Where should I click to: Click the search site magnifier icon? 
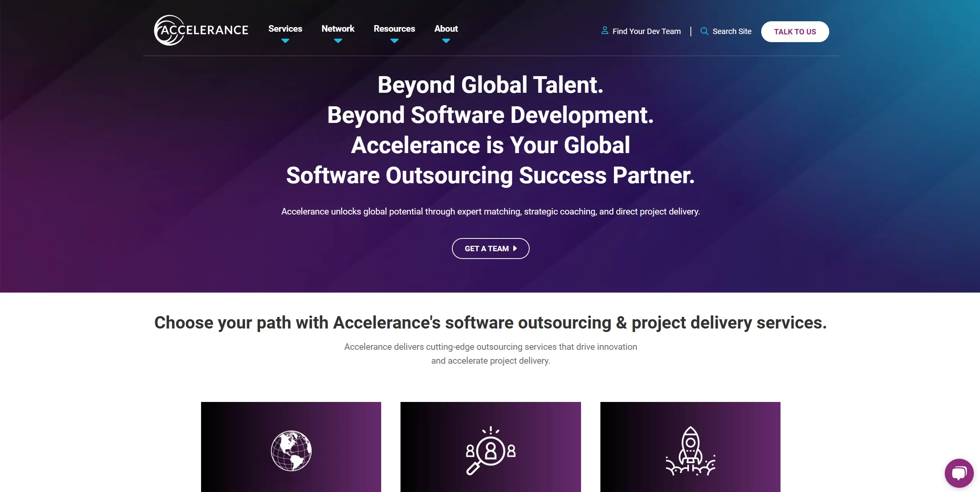point(705,31)
